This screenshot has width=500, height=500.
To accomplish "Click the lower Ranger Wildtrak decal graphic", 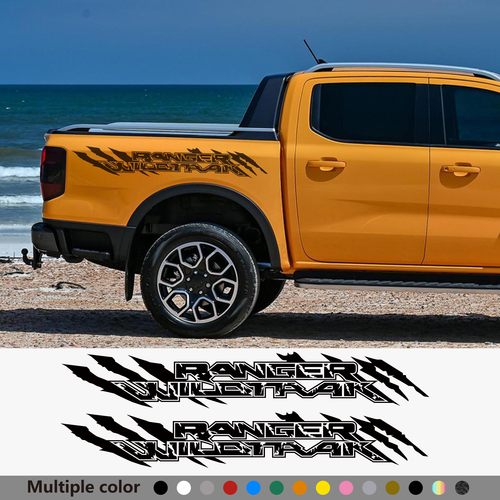I will click(245, 439).
